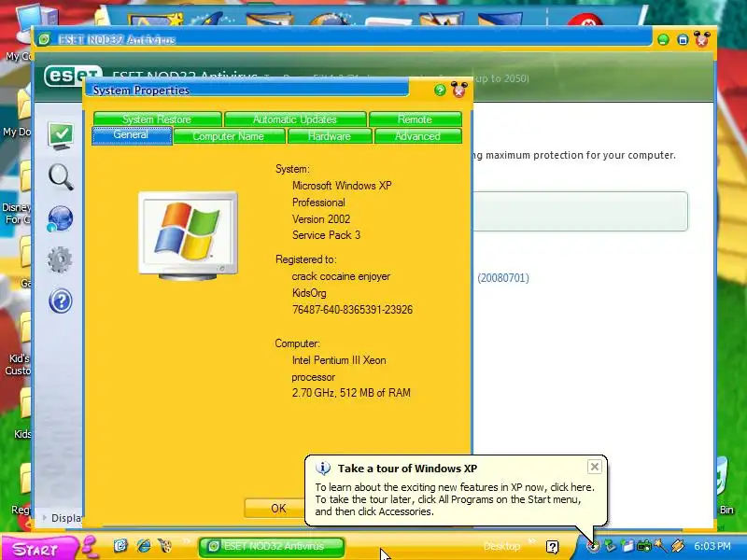
Task: Click the taskbar clock showing 6:03 PM
Action: point(712,546)
